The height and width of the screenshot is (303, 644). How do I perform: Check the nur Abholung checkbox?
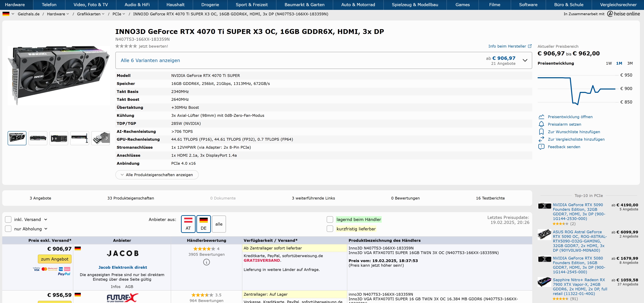coord(8,229)
